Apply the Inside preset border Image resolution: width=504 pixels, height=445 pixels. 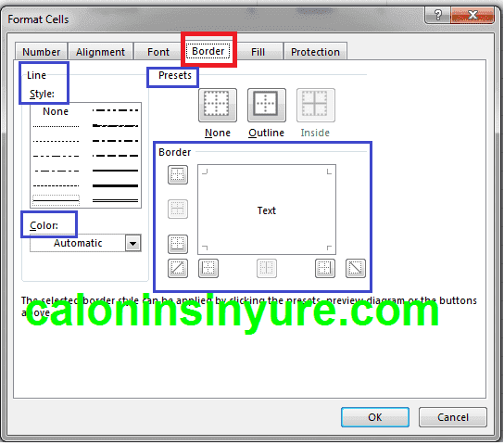(x=316, y=105)
